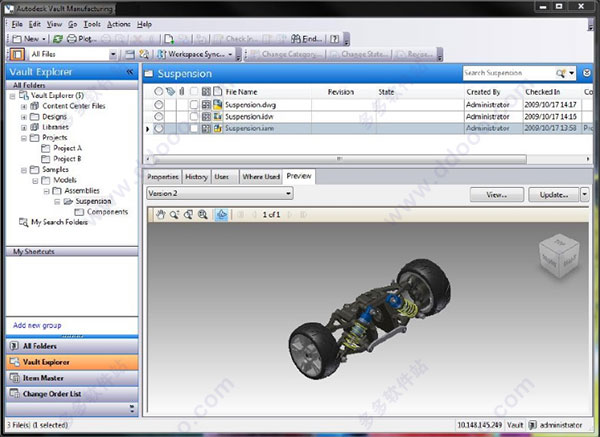Click the status circle for Suspension.idw row
600x437 pixels.
coord(158,116)
